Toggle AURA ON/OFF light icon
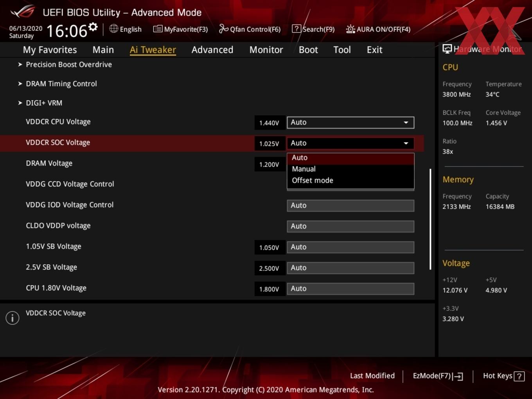 [350, 29]
